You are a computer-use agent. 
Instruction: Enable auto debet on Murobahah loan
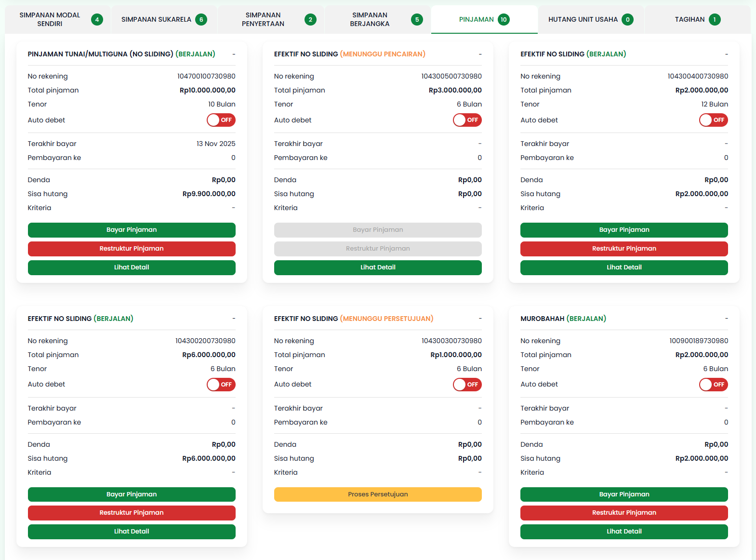(x=714, y=385)
